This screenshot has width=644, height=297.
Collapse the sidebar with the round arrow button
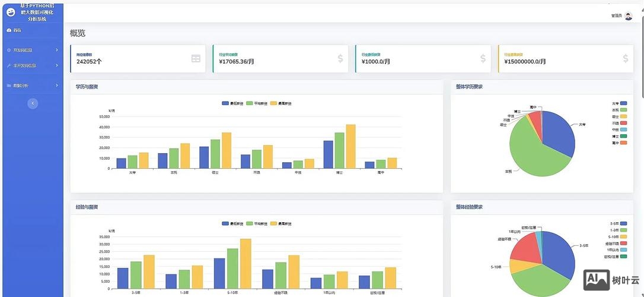tap(33, 103)
